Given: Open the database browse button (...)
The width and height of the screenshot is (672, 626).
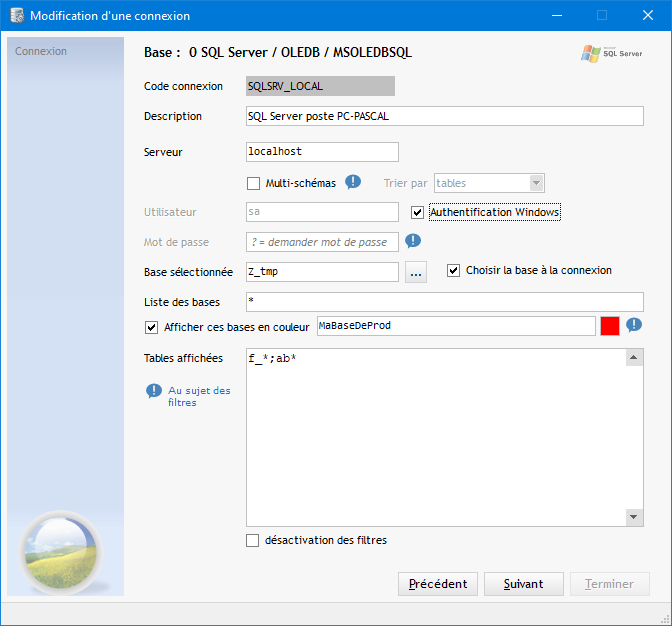Looking at the screenshot, I should click(416, 272).
